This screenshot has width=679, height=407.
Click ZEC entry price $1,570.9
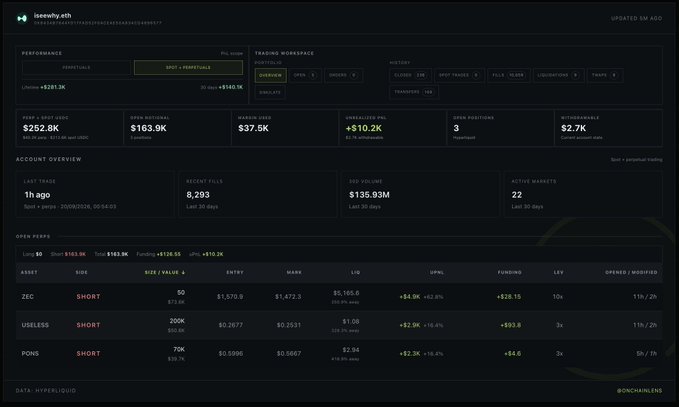click(x=230, y=297)
